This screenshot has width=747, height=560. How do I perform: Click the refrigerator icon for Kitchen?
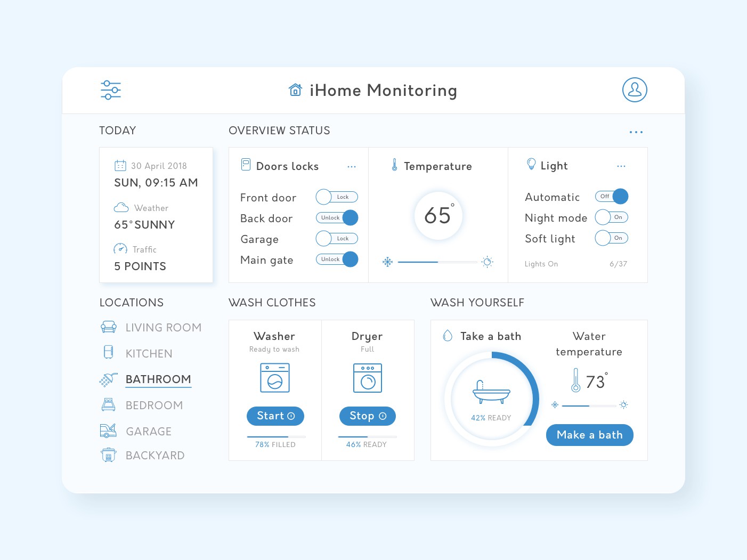[109, 352]
